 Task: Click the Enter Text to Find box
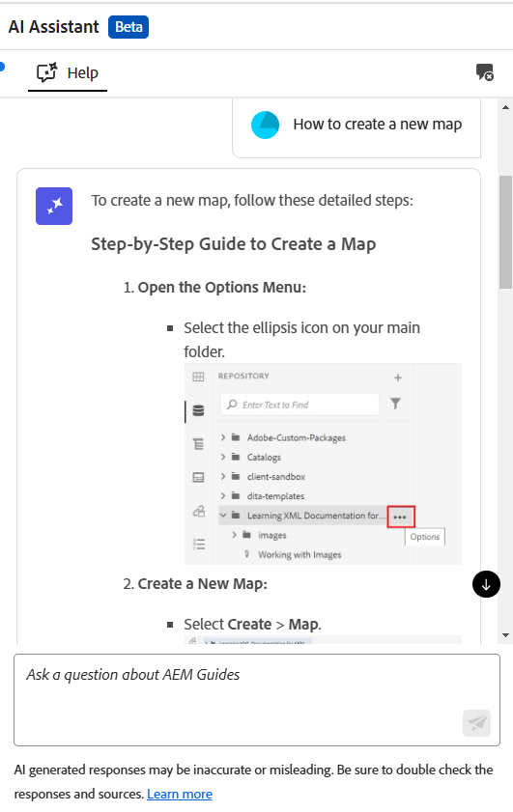tap(300, 405)
